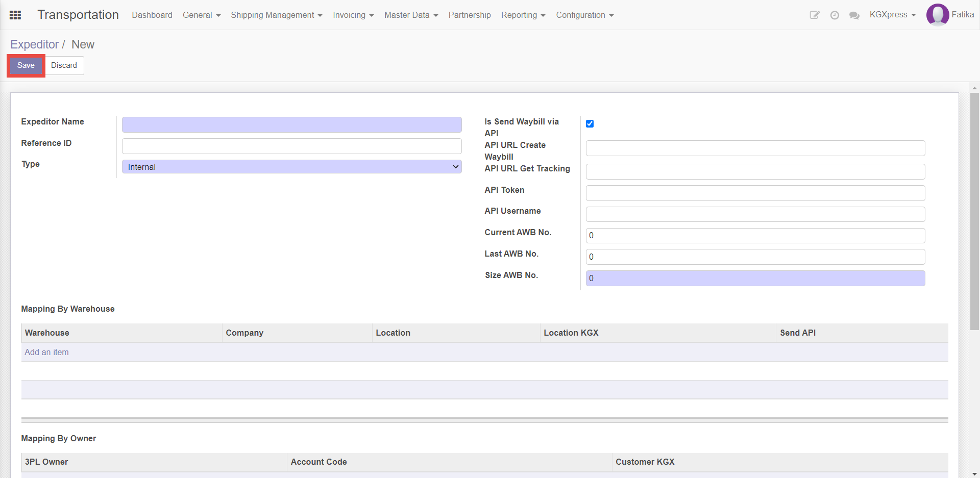
Task: Sort by the Send API column header
Action: point(862,333)
